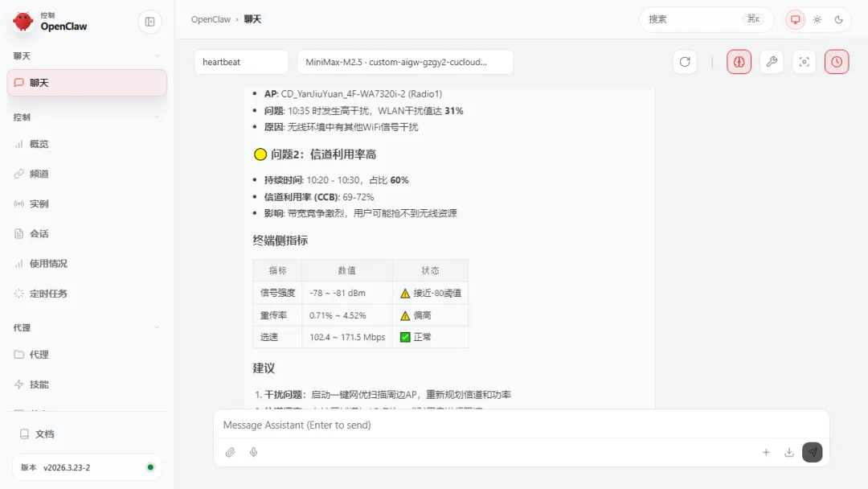The width and height of the screenshot is (868, 489).
Task: Refresh chat with the reload icon
Action: [685, 62]
